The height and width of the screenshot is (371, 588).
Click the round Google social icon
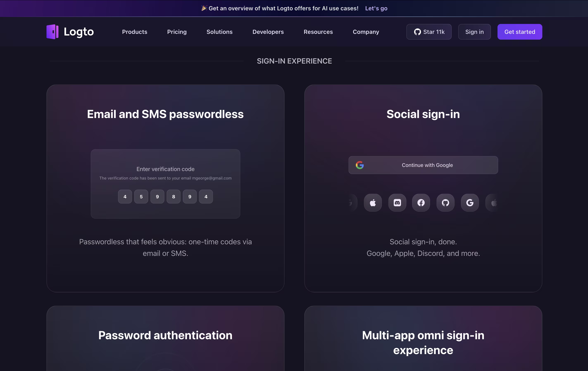470,203
